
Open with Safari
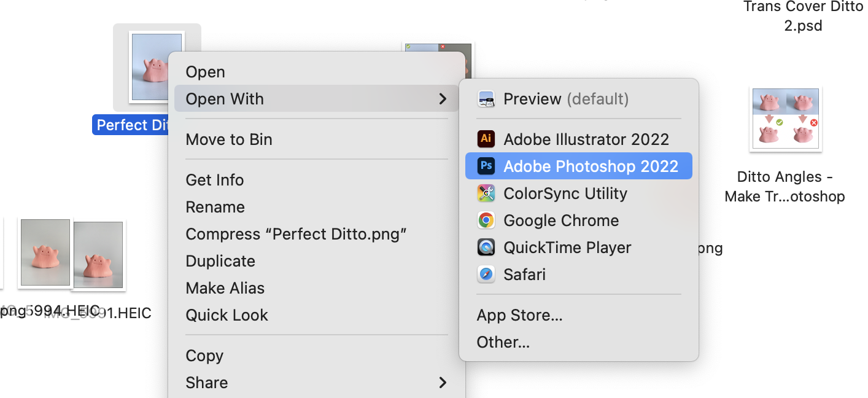click(579, 275)
